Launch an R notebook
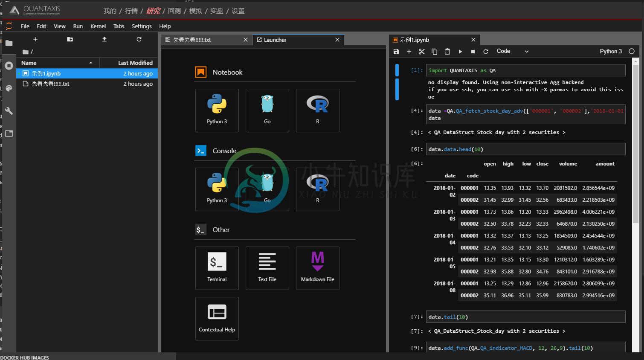The image size is (644, 360). coord(318,110)
